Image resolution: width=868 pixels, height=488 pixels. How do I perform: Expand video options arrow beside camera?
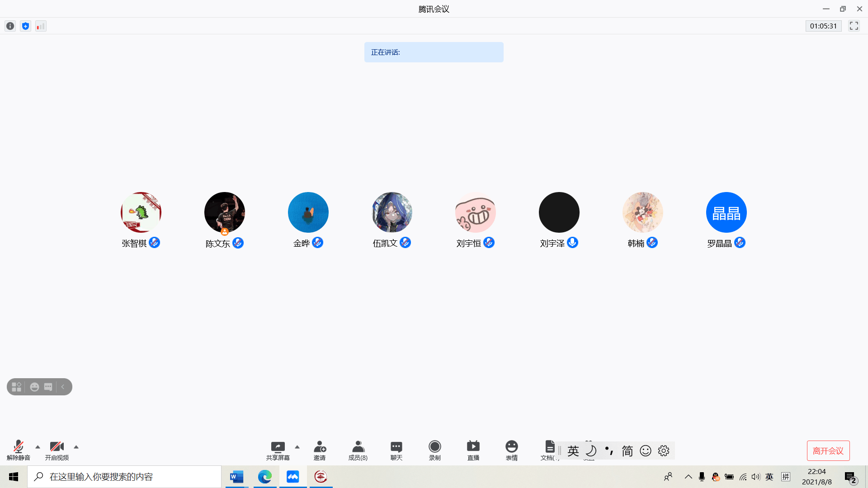coord(76,447)
